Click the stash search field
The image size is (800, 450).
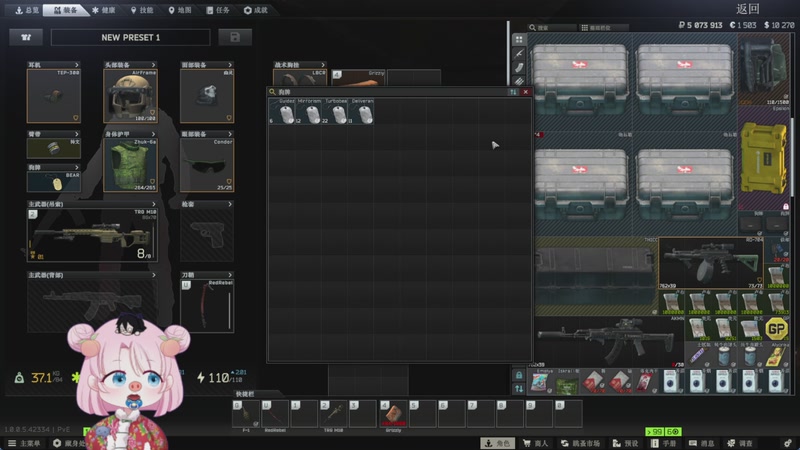point(552,28)
